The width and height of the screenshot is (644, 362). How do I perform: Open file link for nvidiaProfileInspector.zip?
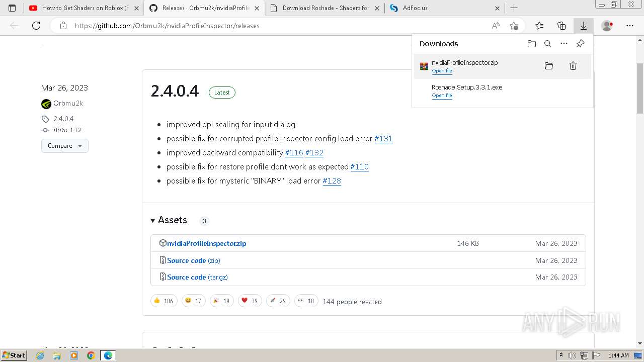click(x=442, y=71)
